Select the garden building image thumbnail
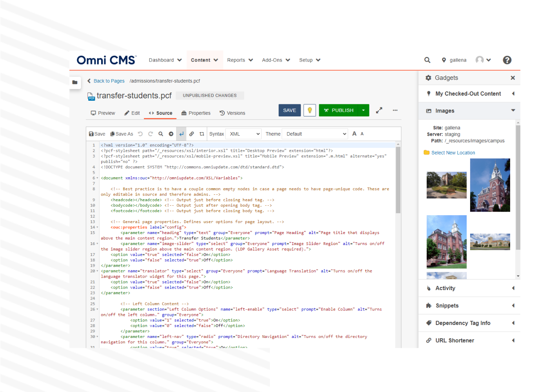 (447, 185)
